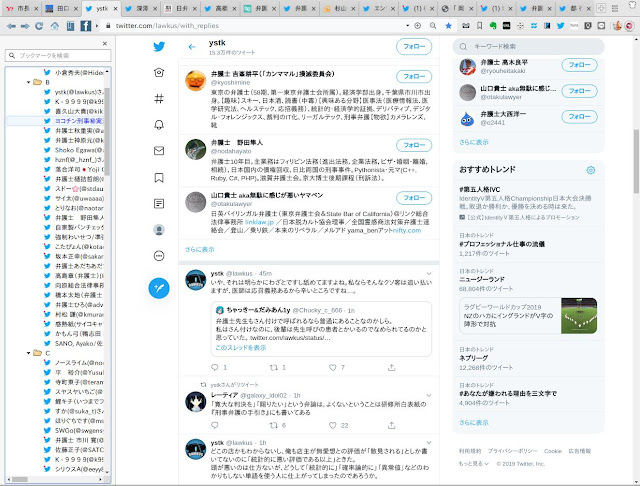Screen dimensions: 640x486
Task: Open the linklaw.jp link in bio
Action: click(x=259, y=222)
